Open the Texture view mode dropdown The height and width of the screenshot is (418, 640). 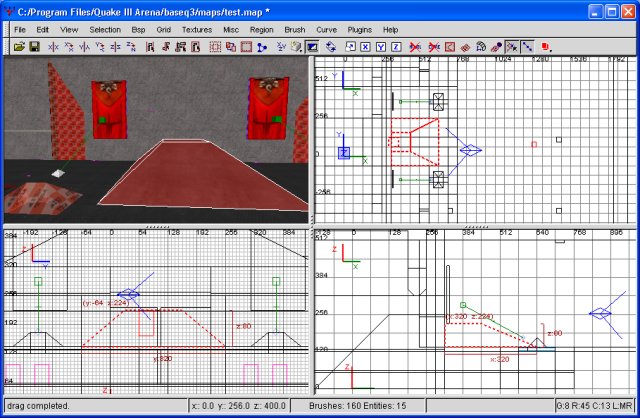point(297,47)
